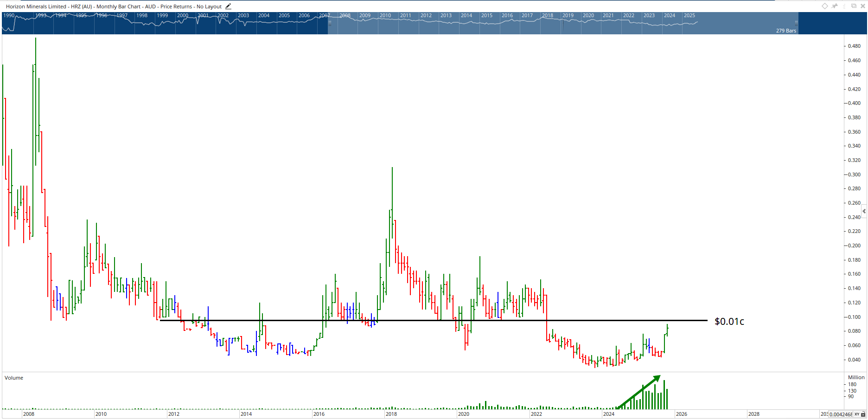Screen dimensions: 868x420
Task: Click the right grip handle near '279 Bars'
Action: (796, 22)
